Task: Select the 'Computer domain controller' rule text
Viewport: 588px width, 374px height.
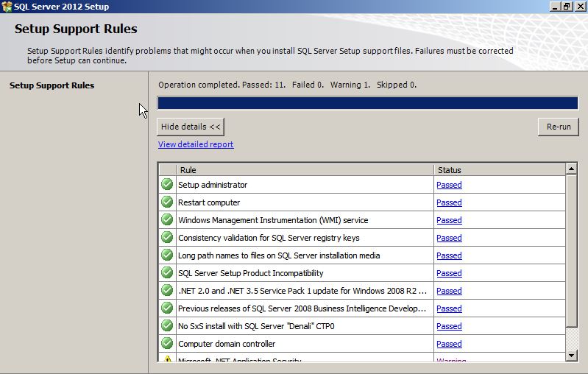Action: [x=227, y=344]
